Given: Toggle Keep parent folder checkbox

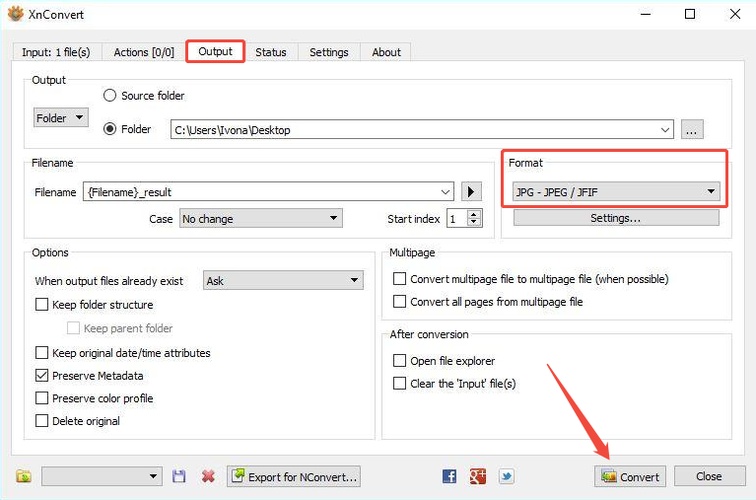Looking at the screenshot, I should (x=73, y=328).
